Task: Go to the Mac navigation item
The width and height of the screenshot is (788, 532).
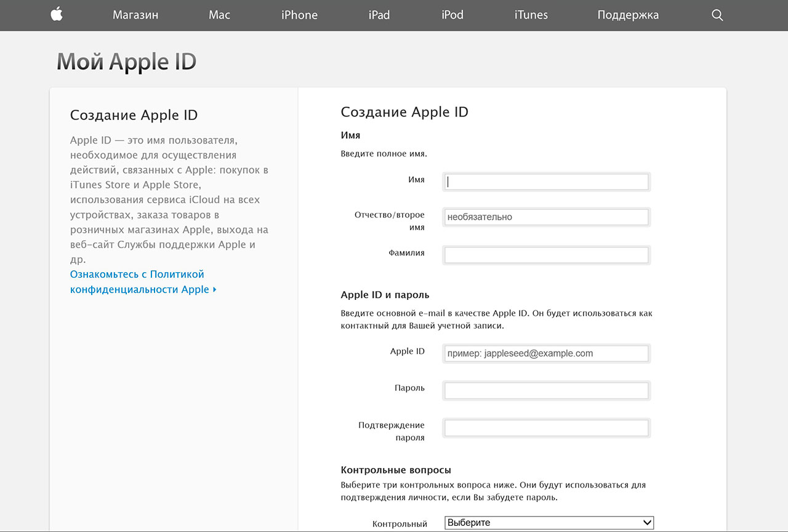Action: click(x=219, y=15)
